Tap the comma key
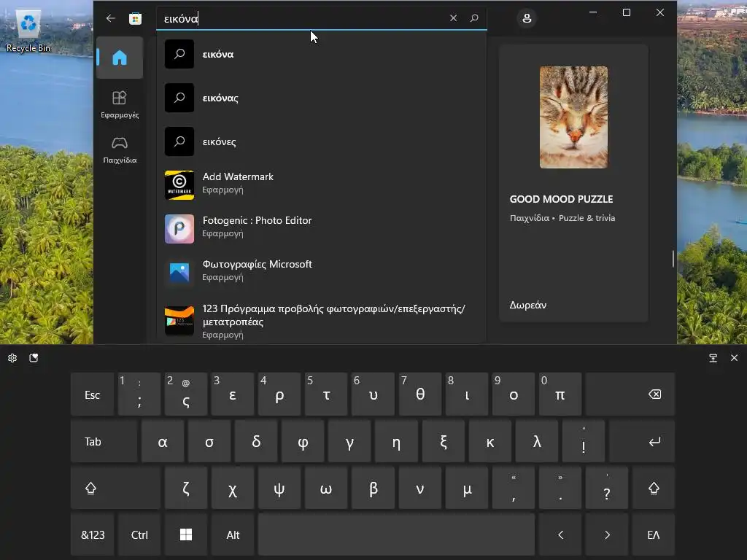Viewport: 747px width, 560px height. [x=514, y=488]
